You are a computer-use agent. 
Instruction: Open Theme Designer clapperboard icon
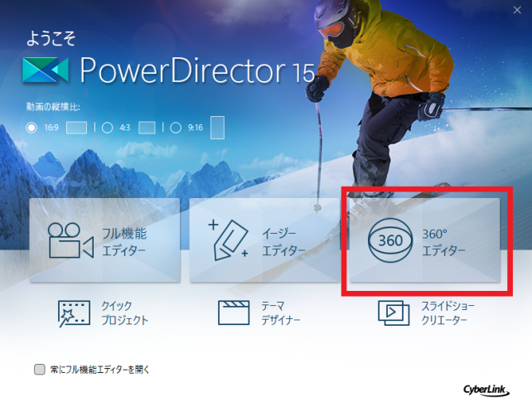(x=234, y=313)
